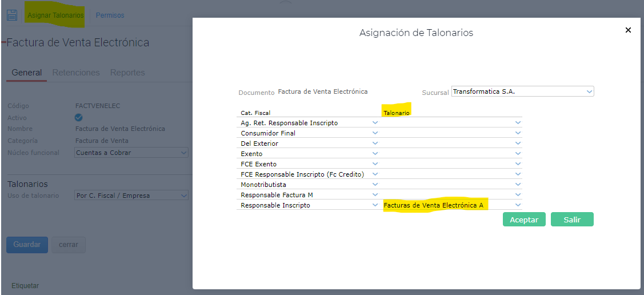Open the Sucursal Transformatica S.A. dropdown
This screenshot has width=644, height=295.
pos(522,91)
